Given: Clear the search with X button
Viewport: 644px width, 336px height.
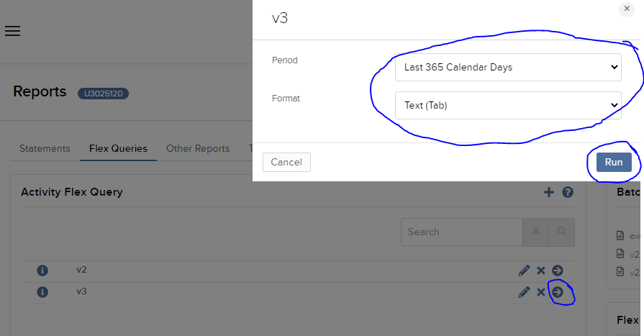Looking at the screenshot, I should (535, 232).
